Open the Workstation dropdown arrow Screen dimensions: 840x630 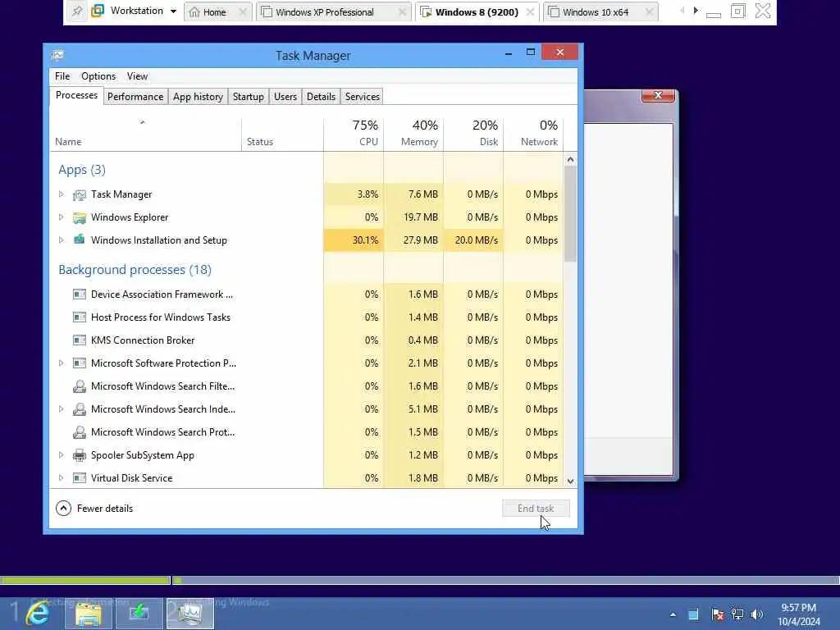tap(173, 11)
